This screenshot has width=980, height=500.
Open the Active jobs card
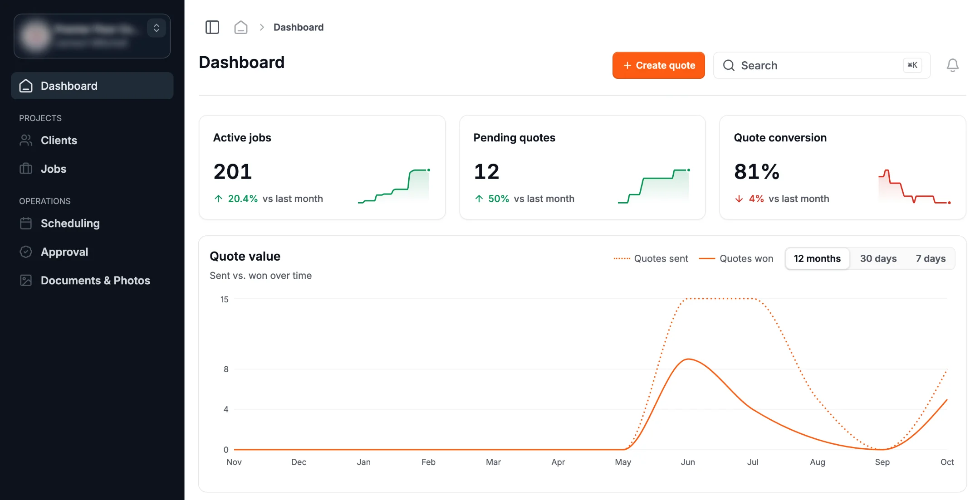click(x=322, y=167)
